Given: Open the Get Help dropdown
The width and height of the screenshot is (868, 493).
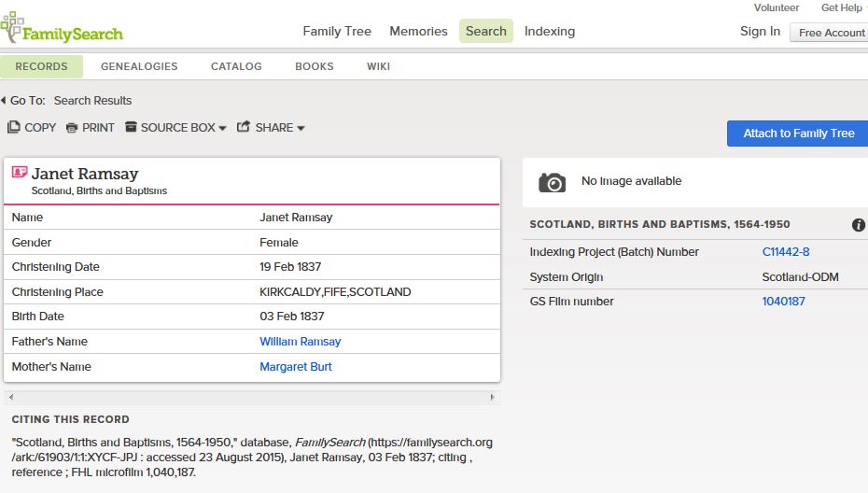Looking at the screenshot, I should tap(844, 7).
